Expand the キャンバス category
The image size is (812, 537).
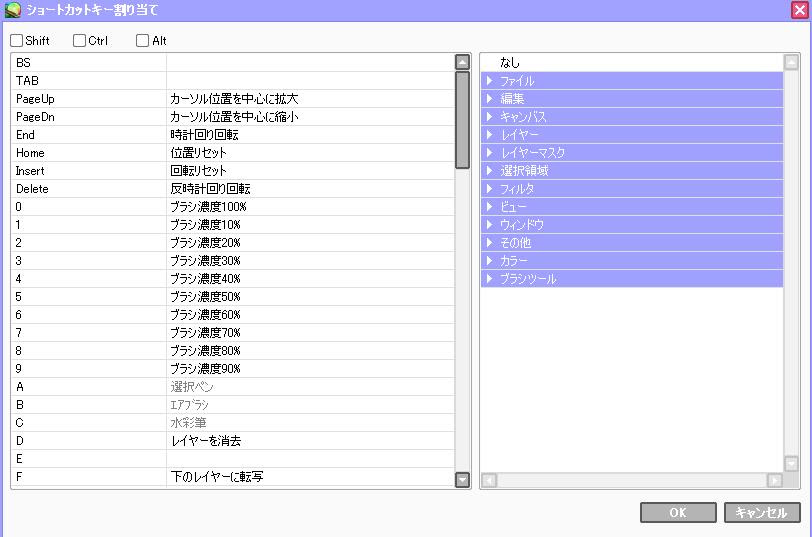[x=489, y=117]
